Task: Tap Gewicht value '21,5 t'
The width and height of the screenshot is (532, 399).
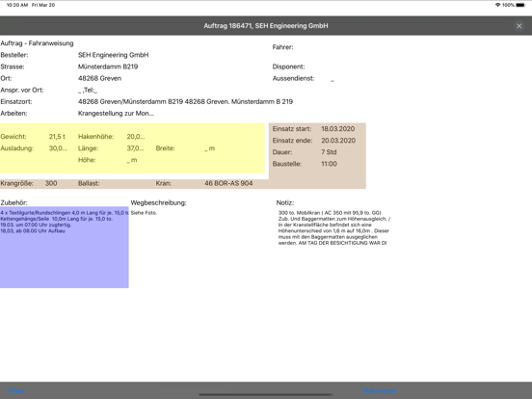Action: (57, 137)
